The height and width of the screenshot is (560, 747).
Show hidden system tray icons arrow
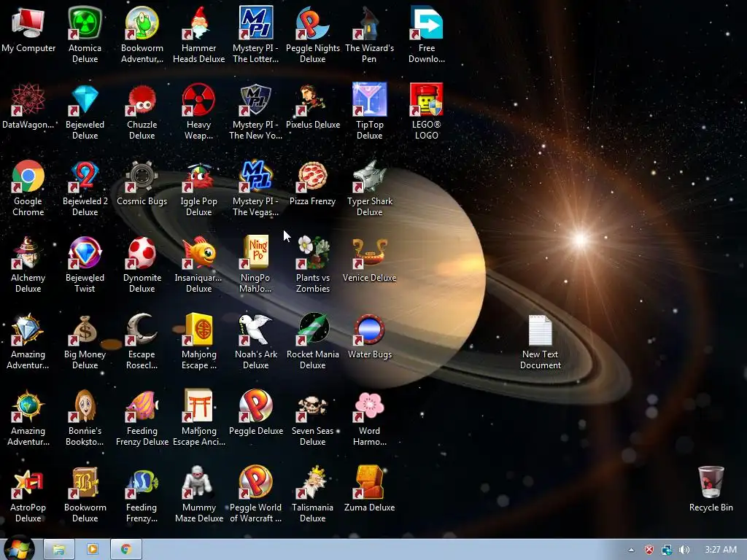[631, 550]
